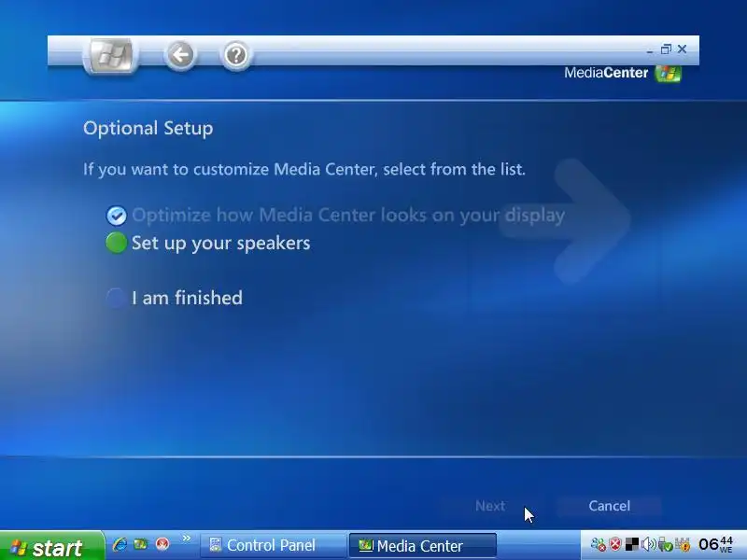Go back using the back arrow button
The width and height of the screenshot is (747, 560).
tap(180, 55)
